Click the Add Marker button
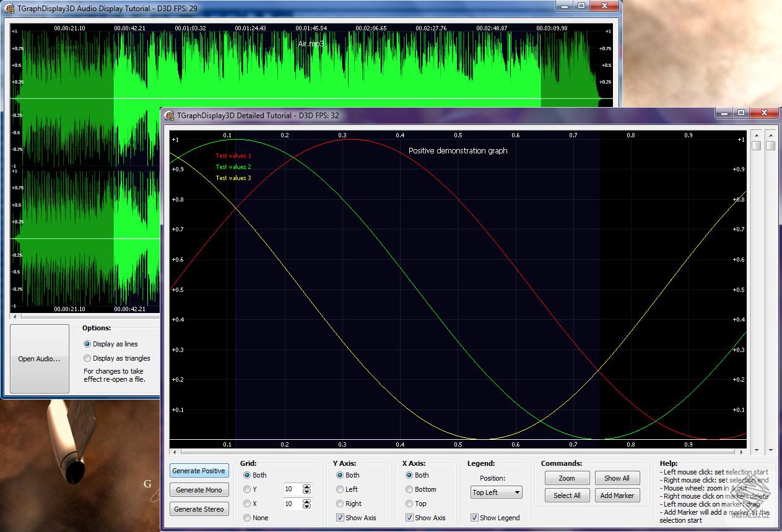The height and width of the screenshot is (532, 782). click(617, 496)
